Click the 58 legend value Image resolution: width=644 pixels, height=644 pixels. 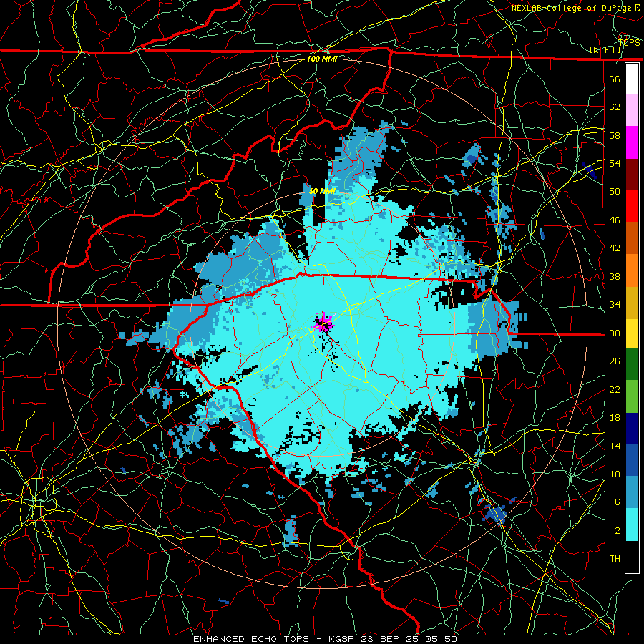click(615, 135)
